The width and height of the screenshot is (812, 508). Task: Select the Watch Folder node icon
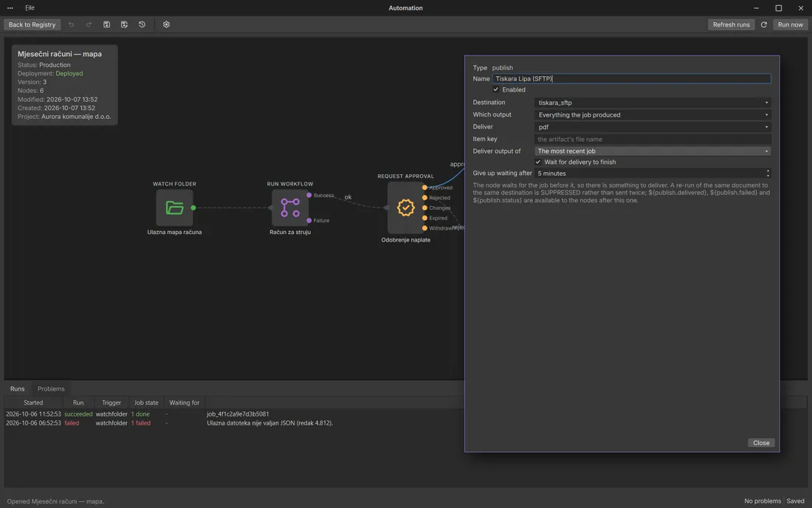click(x=174, y=207)
